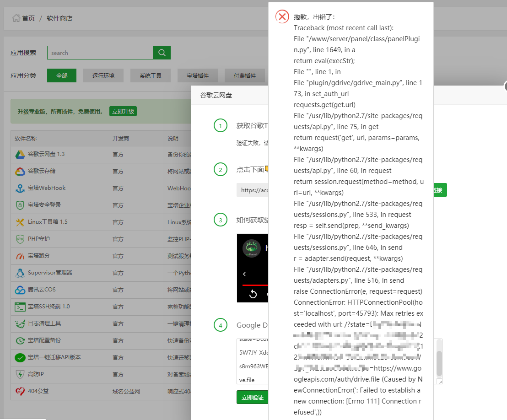
Task: Click the penguin icon for Supervisor管理器
Action: tap(20, 273)
